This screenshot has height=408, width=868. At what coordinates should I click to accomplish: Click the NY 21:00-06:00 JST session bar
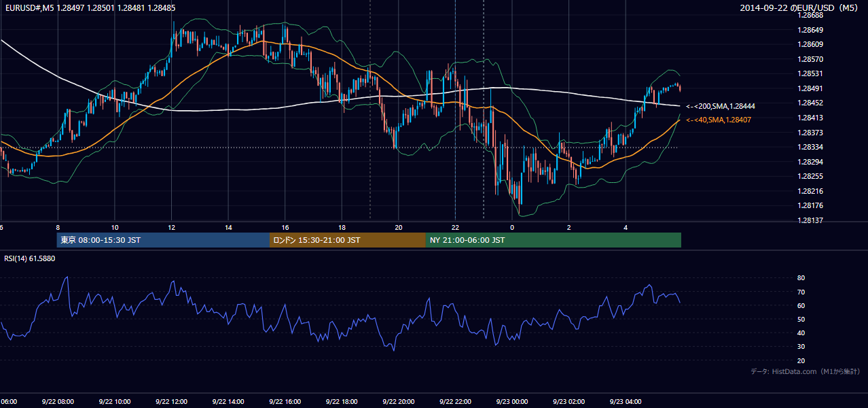554,240
